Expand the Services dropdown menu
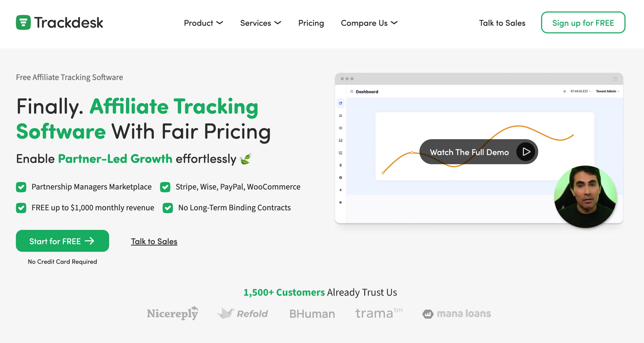The image size is (644, 343). [x=261, y=23]
